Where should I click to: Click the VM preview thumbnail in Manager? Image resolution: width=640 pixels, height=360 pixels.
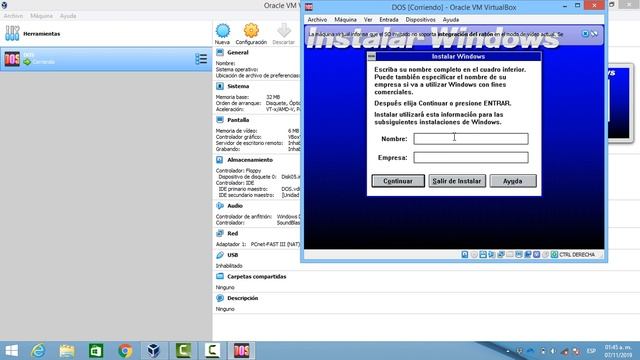click(619, 104)
